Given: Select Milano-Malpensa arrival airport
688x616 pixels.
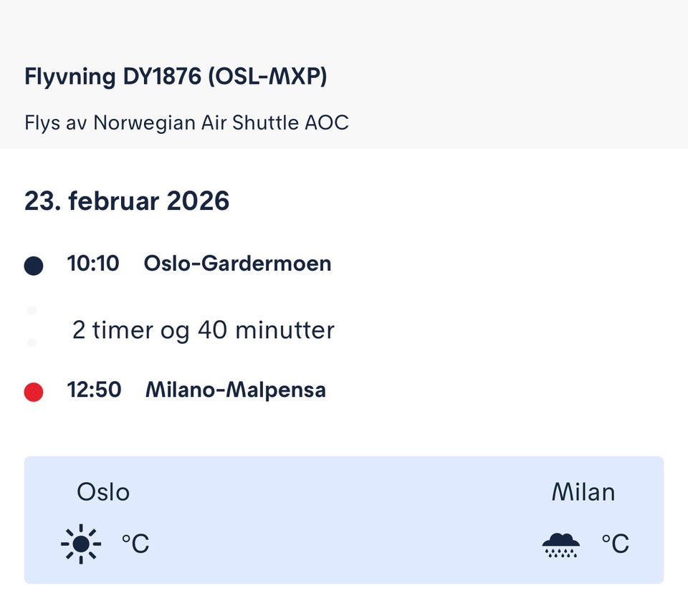Looking at the screenshot, I should [235, 390].
